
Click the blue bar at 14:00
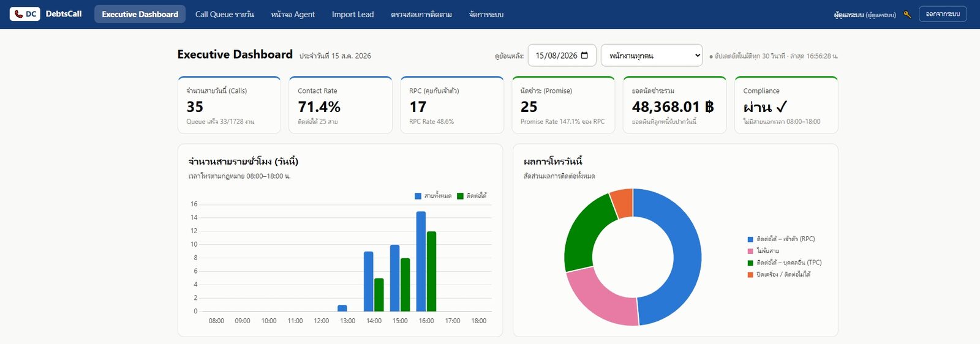point(368,282)
